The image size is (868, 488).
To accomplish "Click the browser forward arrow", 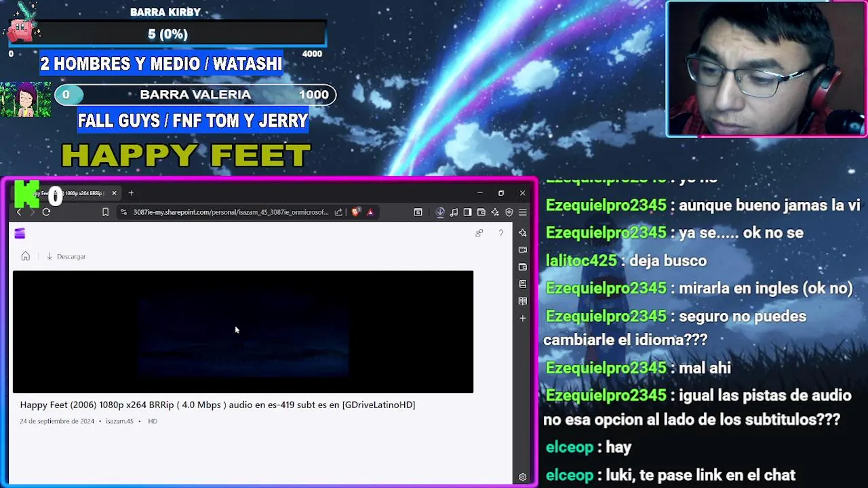I will pos(32,212).
